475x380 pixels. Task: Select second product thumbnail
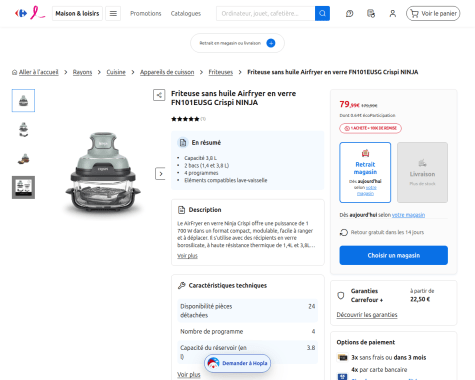[x=23, y=129]
